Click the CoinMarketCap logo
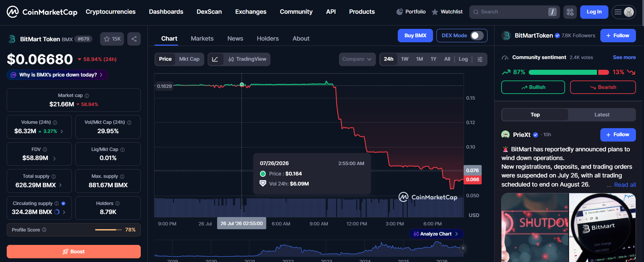 [x=42, y=12]
